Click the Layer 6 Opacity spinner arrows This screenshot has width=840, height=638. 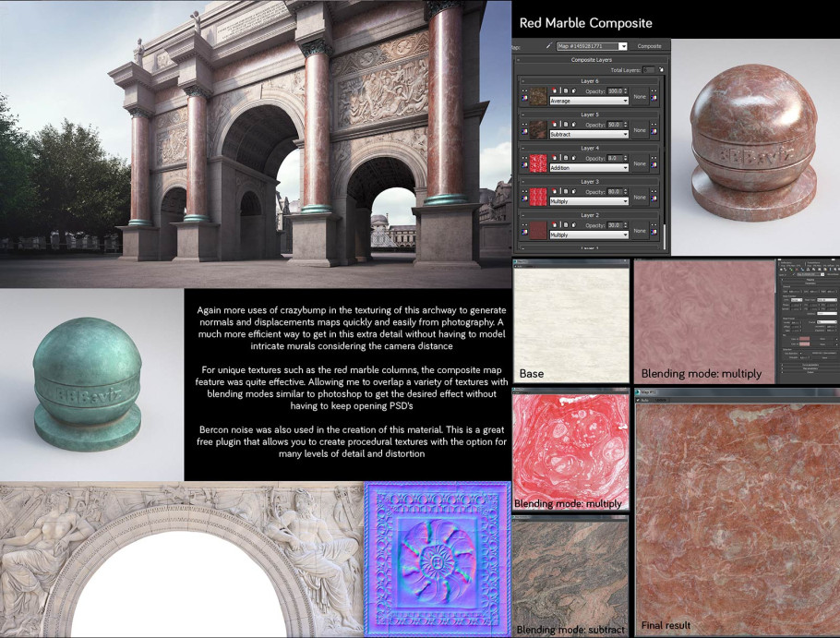pyautogui.click(x=625, y=91)
